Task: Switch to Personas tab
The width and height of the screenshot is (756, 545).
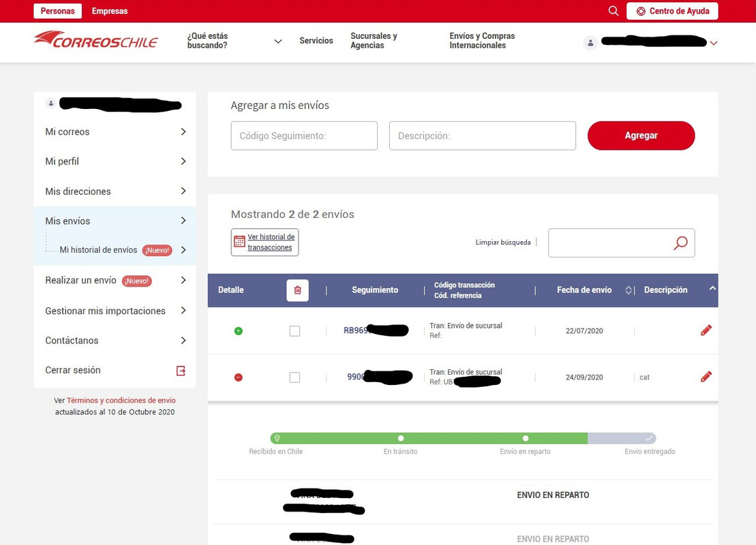Action: (57, 11)
